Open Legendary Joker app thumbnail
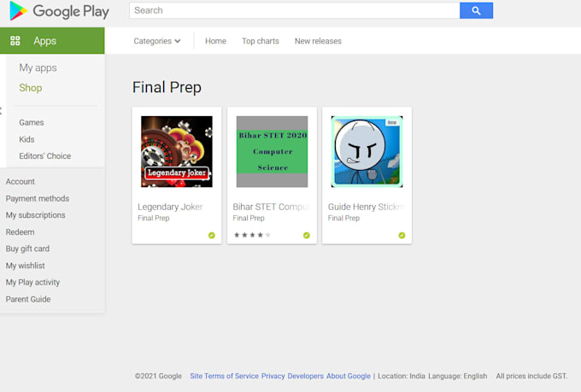 177,151
